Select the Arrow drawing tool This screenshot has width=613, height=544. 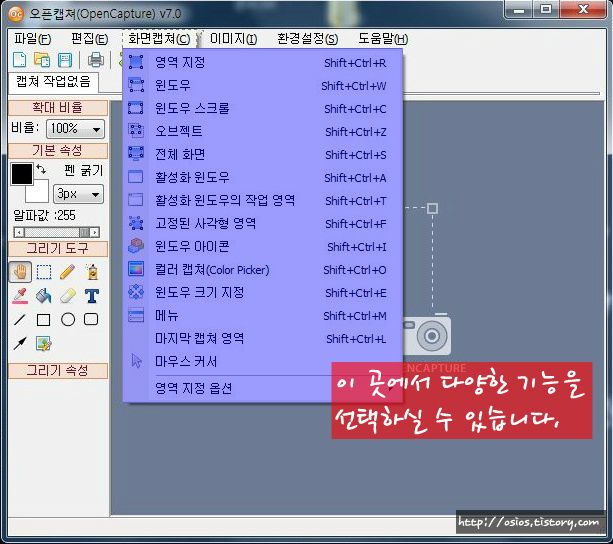tap(20, 343)
